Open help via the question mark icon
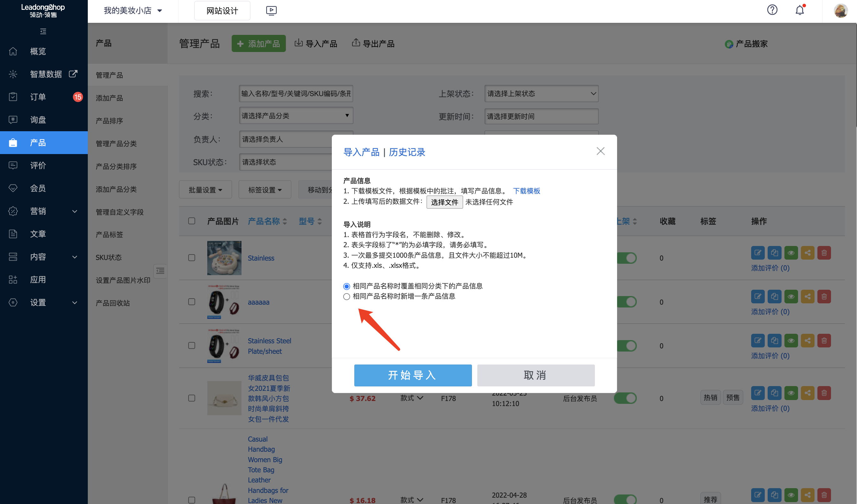Viewport: 857px width, 504px height. [x=772, y=10]
